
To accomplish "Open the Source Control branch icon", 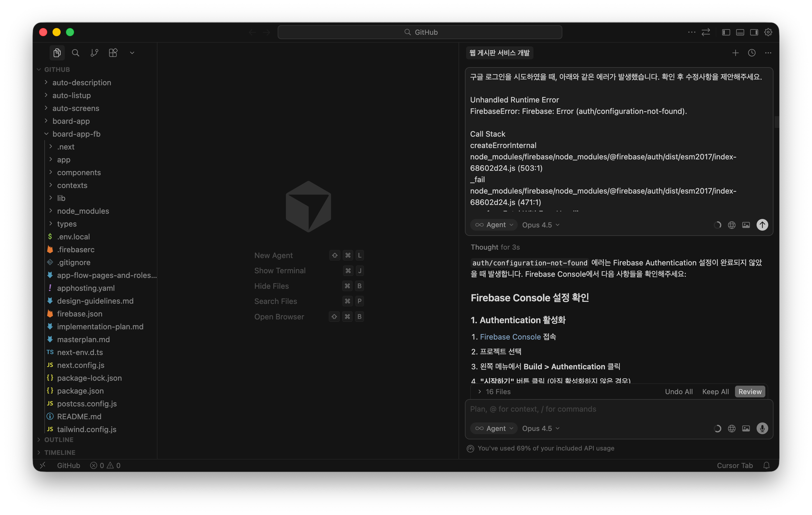I will pos(94,53).
